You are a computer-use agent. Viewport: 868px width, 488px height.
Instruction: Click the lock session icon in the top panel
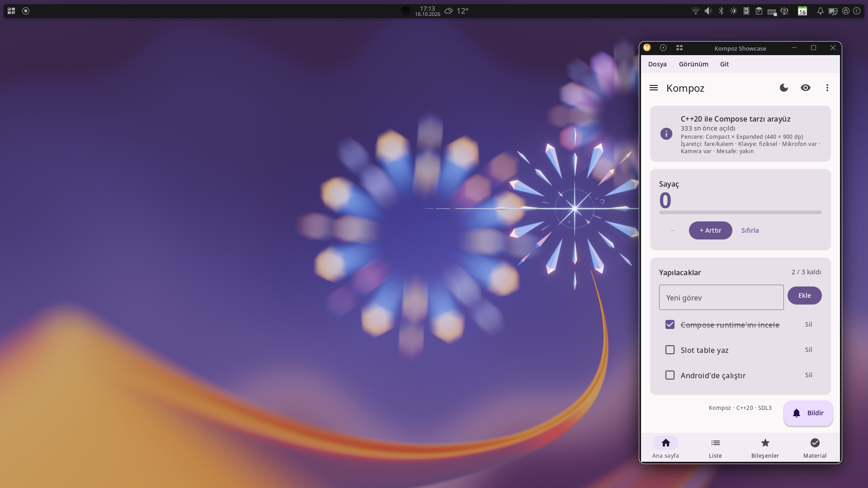tap(845, 11)
